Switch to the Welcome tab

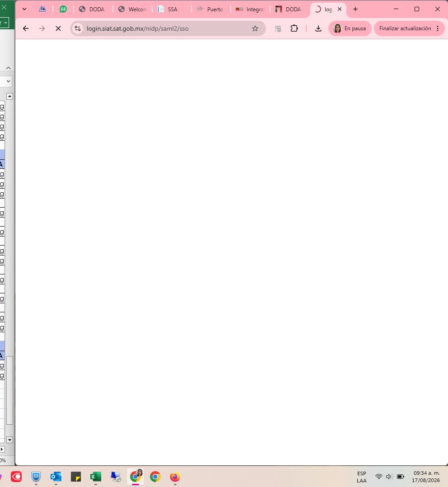tap(133, 9)
